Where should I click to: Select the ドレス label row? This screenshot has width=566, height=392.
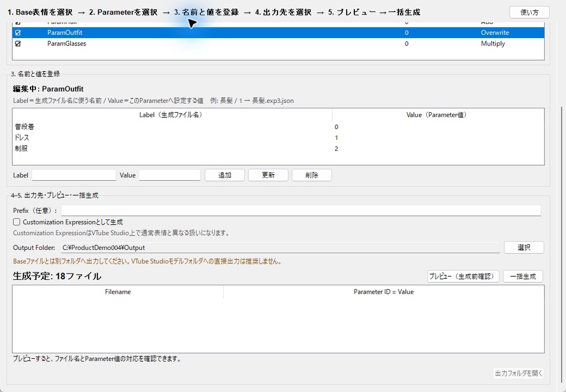(279, 138)
